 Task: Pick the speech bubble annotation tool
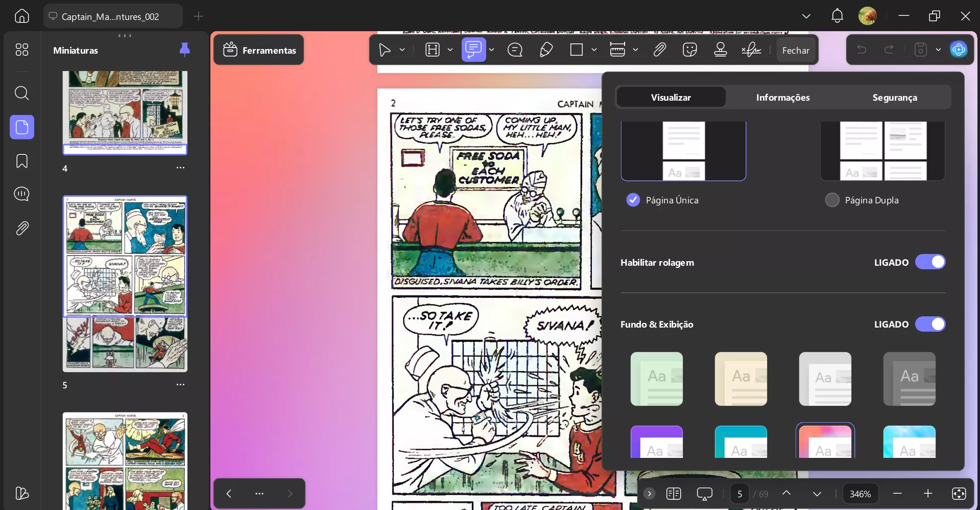click(x=515, y=50)
